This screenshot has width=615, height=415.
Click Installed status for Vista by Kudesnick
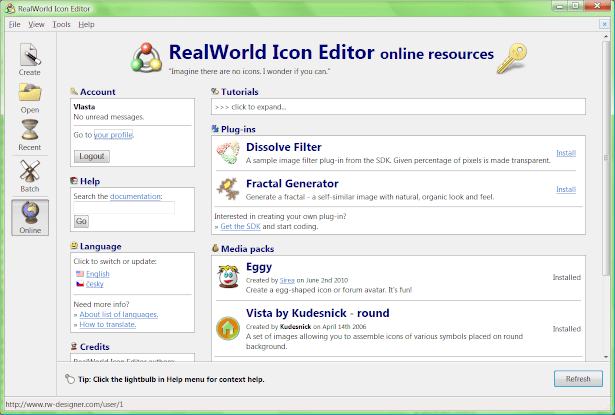point(567,329)
